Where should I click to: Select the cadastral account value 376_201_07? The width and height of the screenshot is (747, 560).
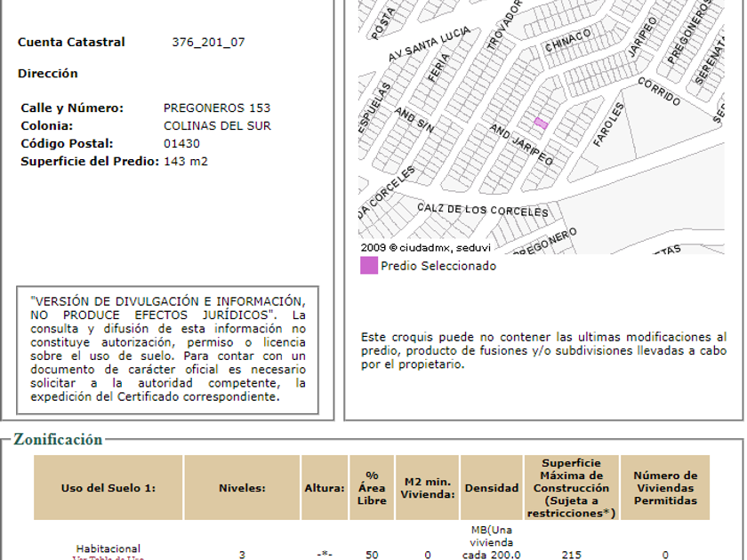click(x=208, y=42)
